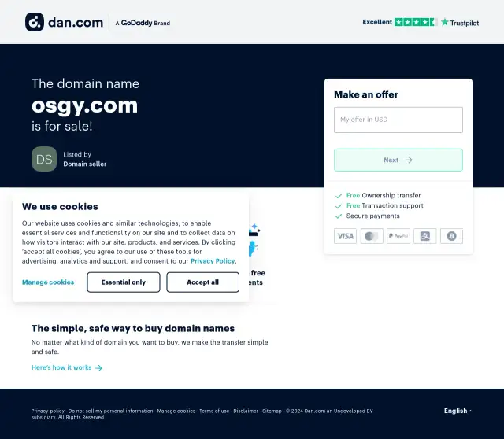
Task: Open Sitemap link in footer
Action: tap(272, 411)
